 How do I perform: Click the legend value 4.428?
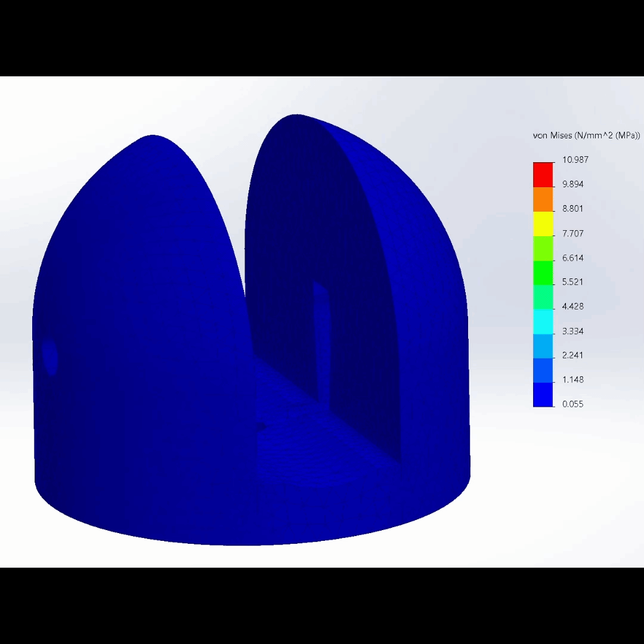coord(573,306)
